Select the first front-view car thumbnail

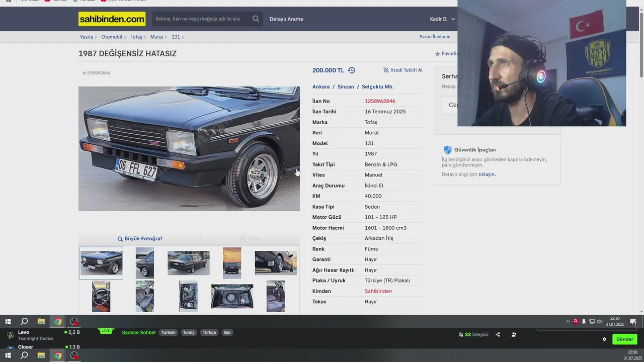(x=101, y=263)
